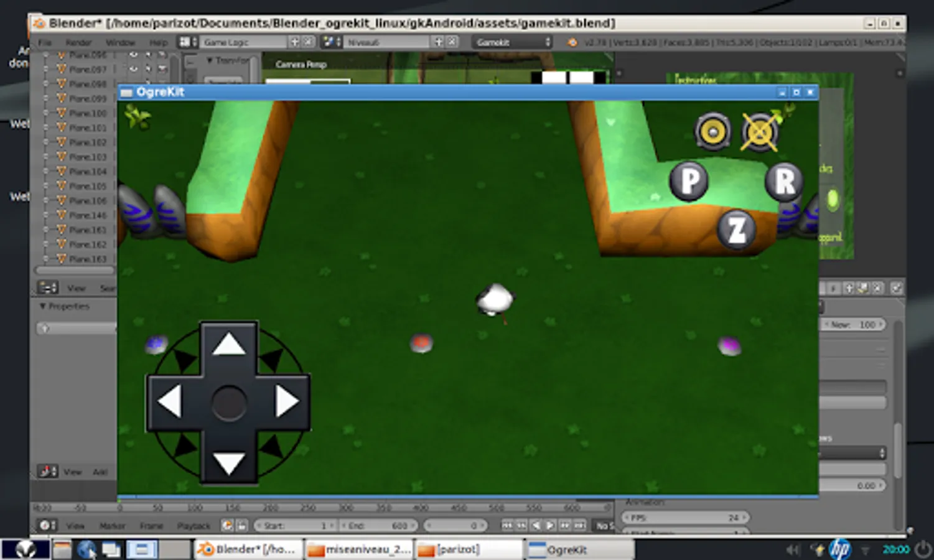Open timeline editor type clock icon
The image size is (934, 560).
pos(46,525)
